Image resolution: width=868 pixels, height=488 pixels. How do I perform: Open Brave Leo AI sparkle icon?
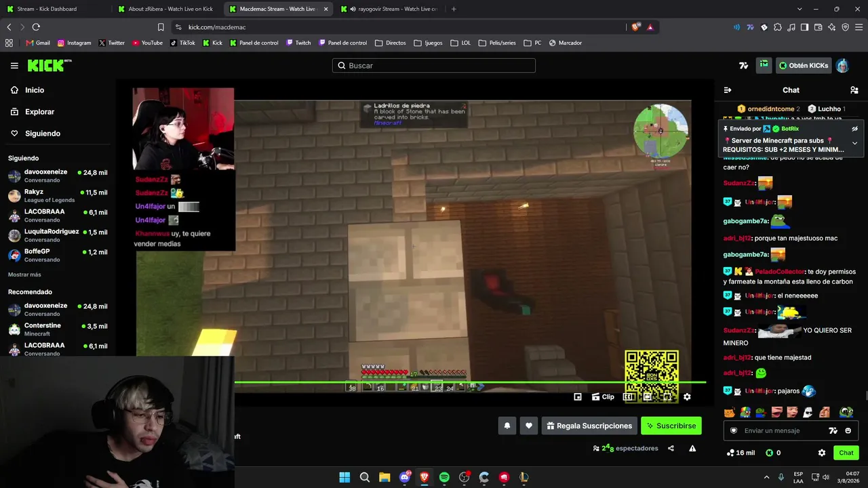(831, 27)
